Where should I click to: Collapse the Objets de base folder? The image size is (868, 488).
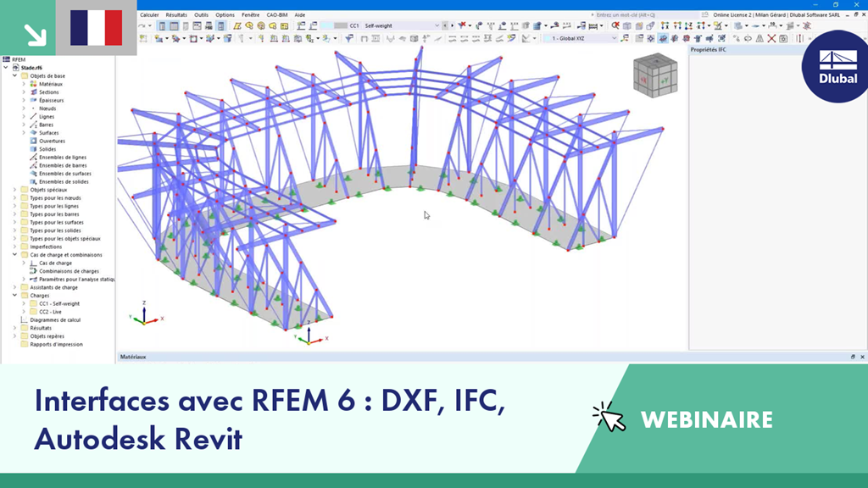[x=15, y=75]
